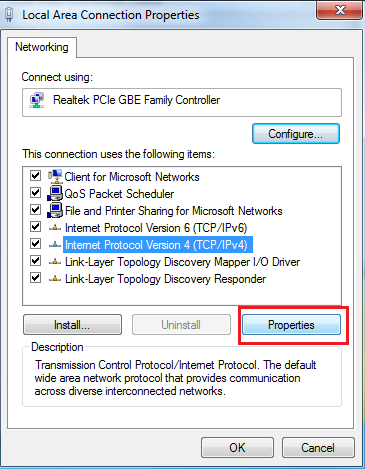The width and height of the screenshot is (365, 469).
Task: Click the title bar connection icon
Action: [x=9, y=15]
